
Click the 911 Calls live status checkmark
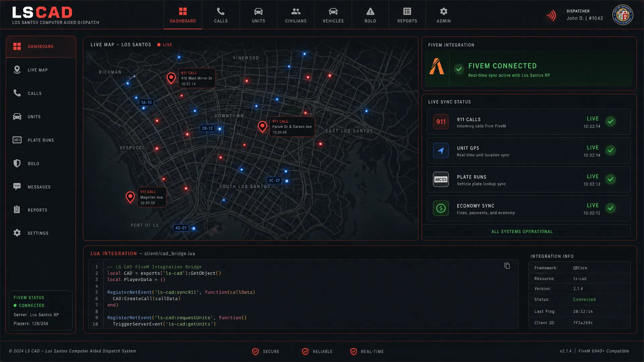tap(611, 121)
